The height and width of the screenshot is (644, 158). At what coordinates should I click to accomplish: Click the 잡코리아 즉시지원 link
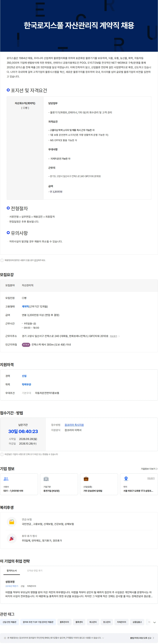point(74,425)
